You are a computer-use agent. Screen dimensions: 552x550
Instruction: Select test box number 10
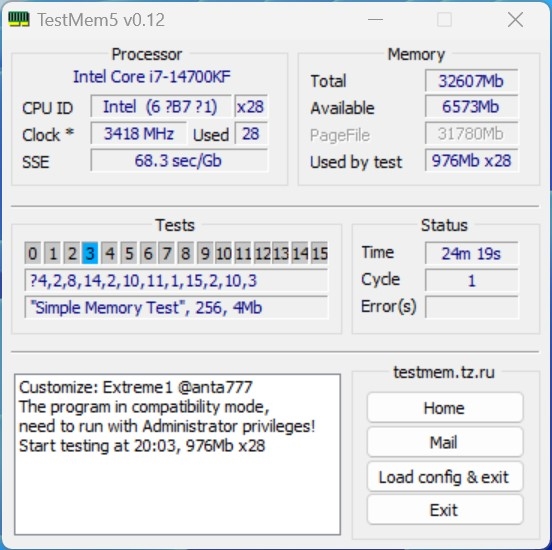point(224,253)
